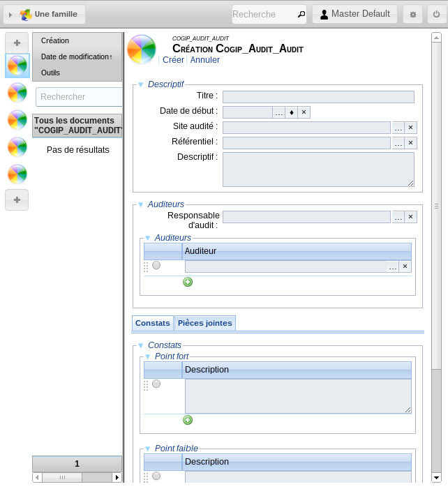Click drag handle of the Auditeur row
The image size is (448, 489).
tap(146, 267)
